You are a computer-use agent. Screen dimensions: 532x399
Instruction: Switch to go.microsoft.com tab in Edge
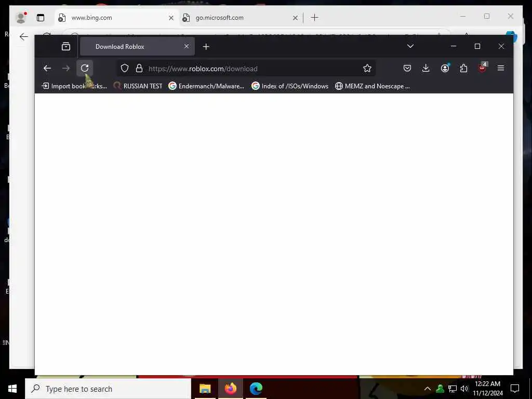click(240, 18)
